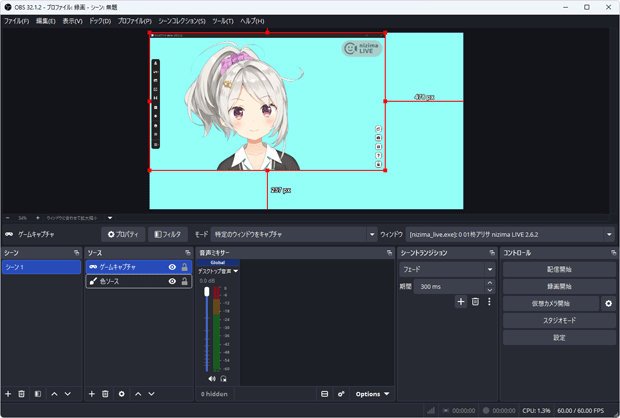Add a transition with the plus icon
The width and height of the screenshot is (620, 418).
461,302
